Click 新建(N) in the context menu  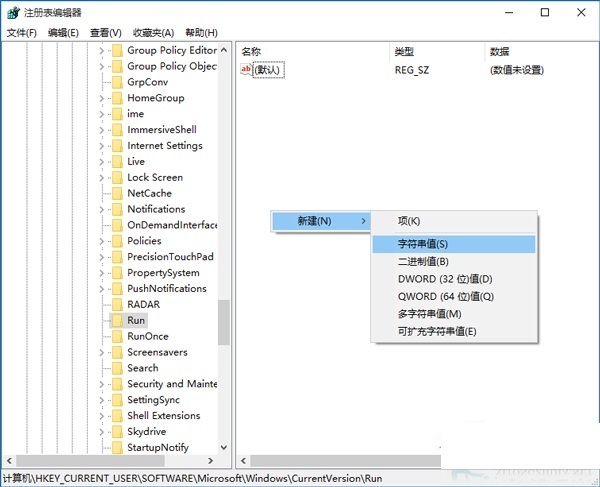pyautogui.click(x=321, y=221)
